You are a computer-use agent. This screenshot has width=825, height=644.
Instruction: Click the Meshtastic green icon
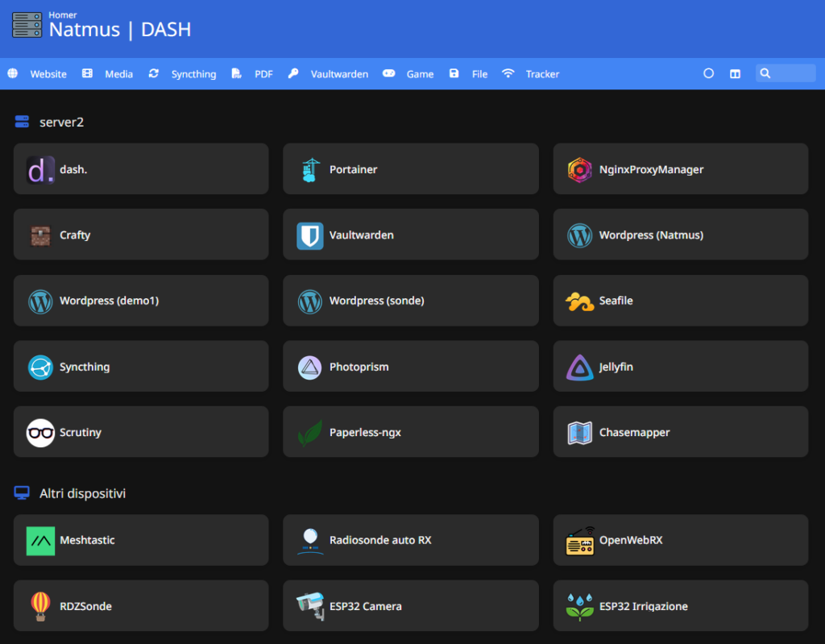(x=40, y=541)
